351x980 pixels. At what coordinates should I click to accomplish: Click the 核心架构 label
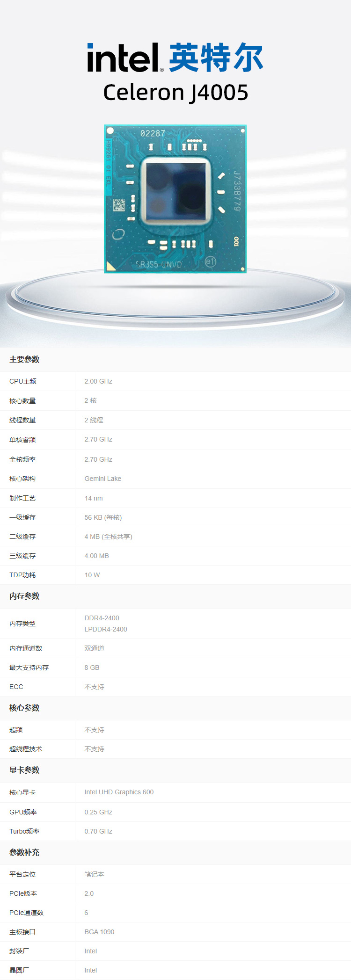(22, 479)
